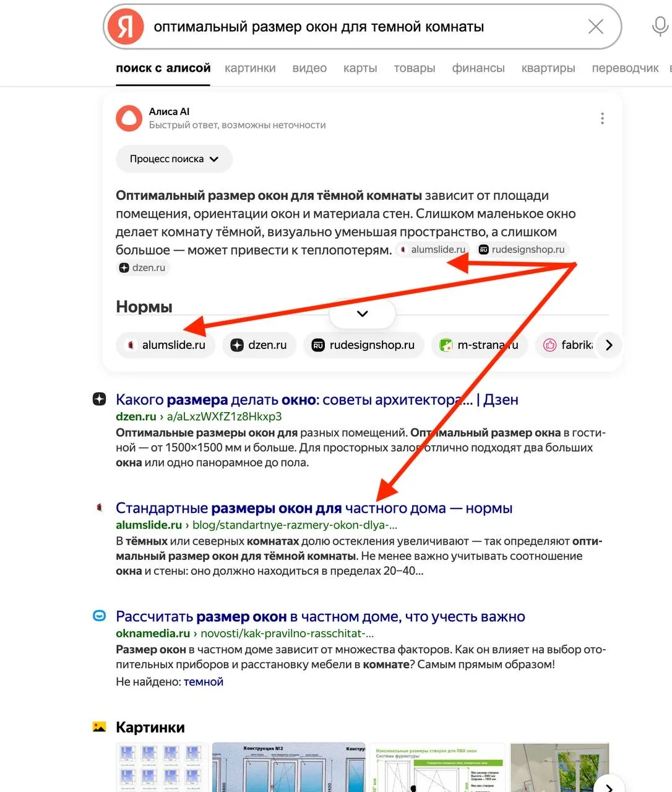Show more source chips with the right arrow
Screen dimensions: 672x792
point(609,345)
